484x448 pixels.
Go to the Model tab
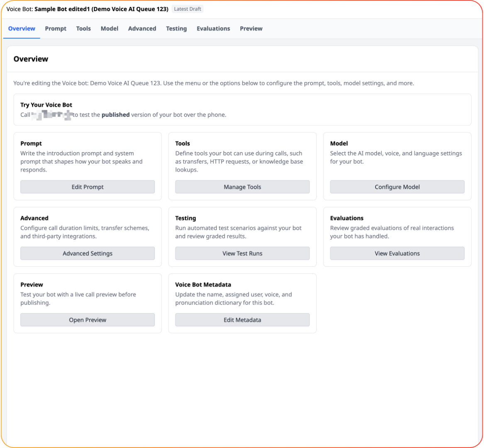pyautogui.click(x=109, y=29)
